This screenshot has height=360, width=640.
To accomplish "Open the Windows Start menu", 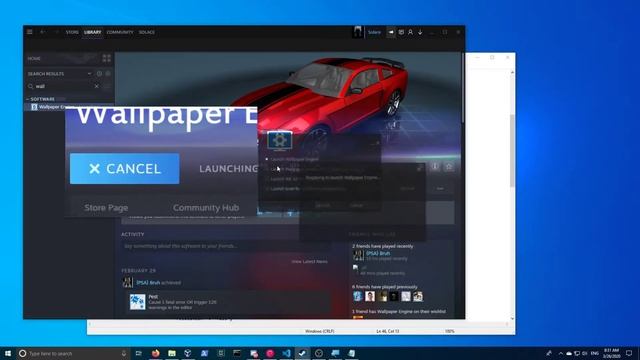I will pos(8,353).
